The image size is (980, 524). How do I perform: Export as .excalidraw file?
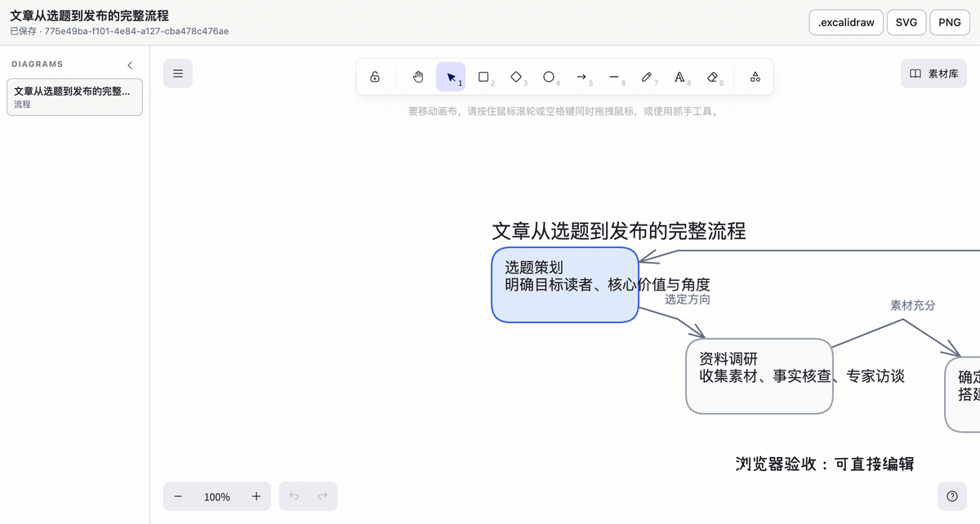tap(846, 23)
